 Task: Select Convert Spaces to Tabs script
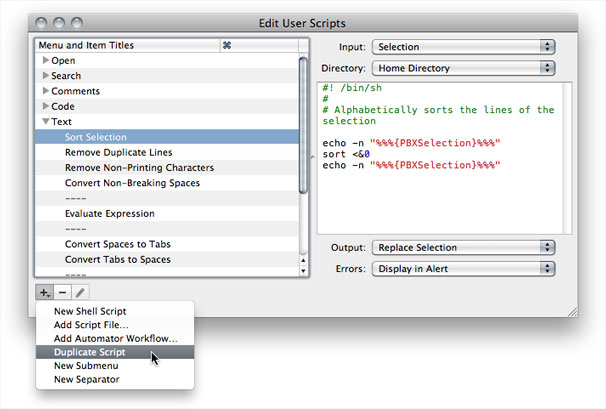click(x=117, y=244)
